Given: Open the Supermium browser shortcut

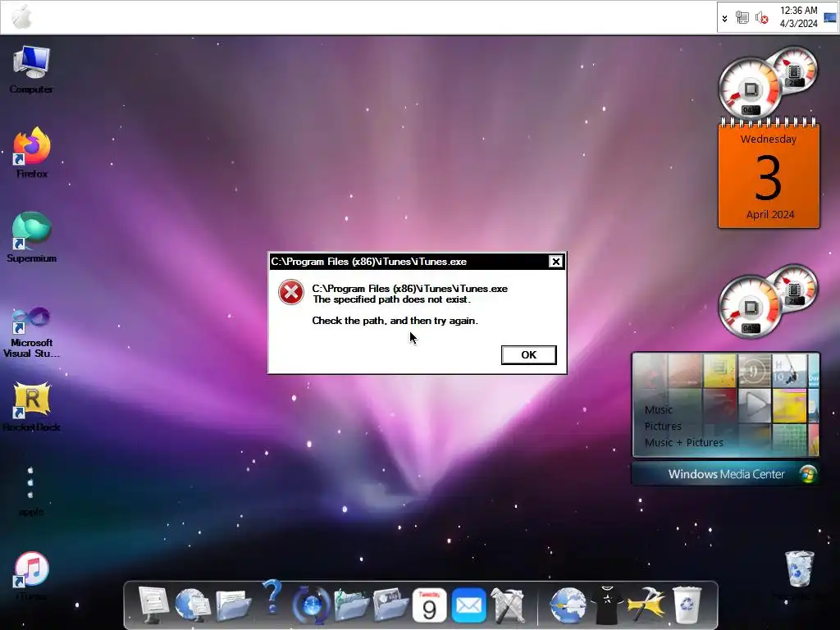Looking at the screenshot, I should point(31,237).
